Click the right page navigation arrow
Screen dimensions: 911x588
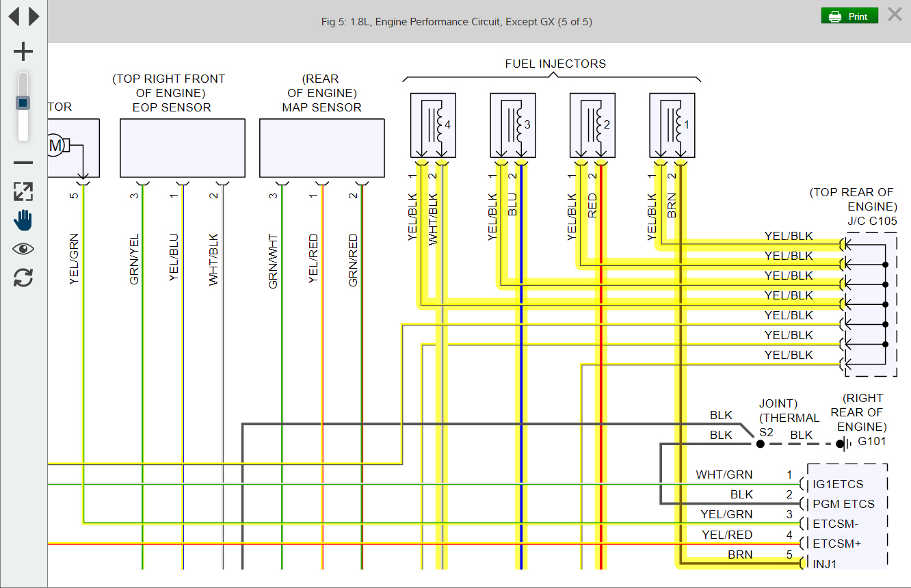[33, 15]
